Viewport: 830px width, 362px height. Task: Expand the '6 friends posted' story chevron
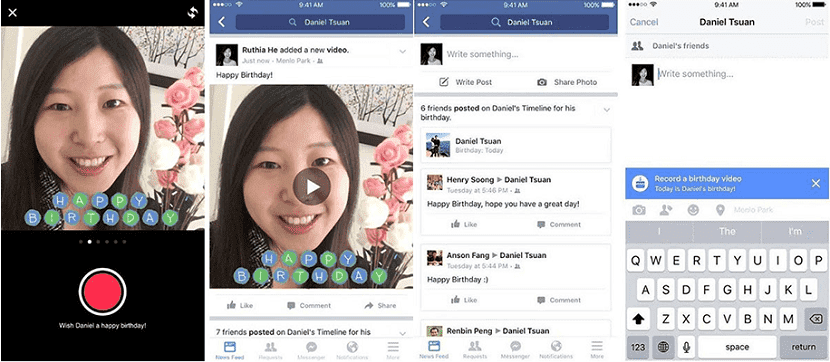click(607, 110)
